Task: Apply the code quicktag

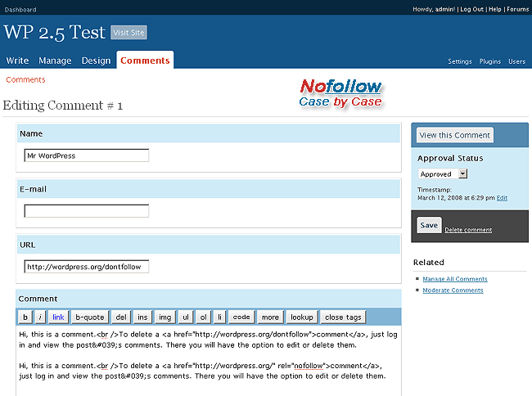Action: tap(241, 317)
